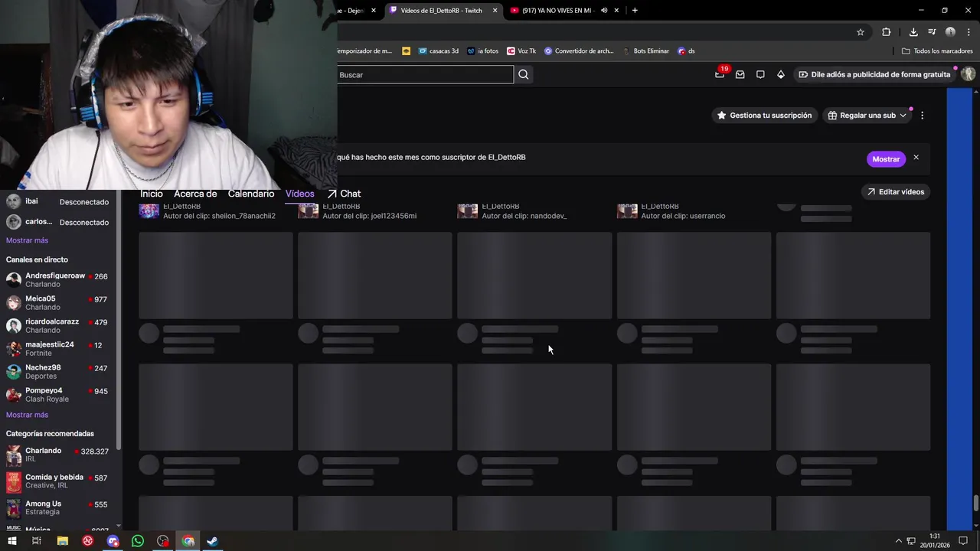Open Steam from the taskbar
Image resolution: width=980 pixels, height=551 pixels.
click(213, 541)
